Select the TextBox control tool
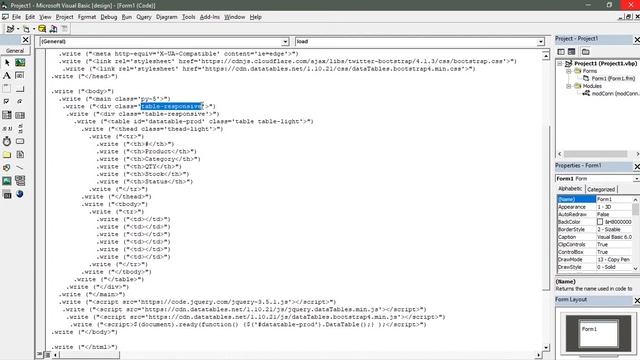640x360 pixels. pyautogui.click(x=20, y=76)
